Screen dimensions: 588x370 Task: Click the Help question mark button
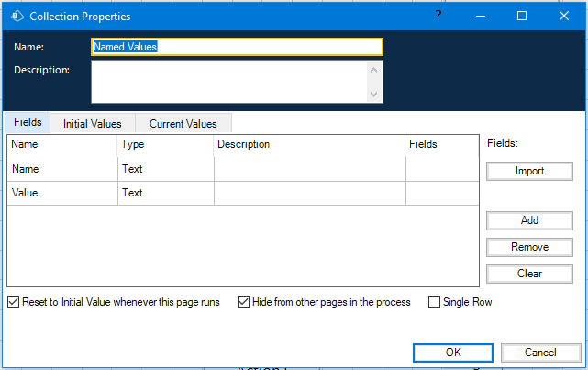tap(438, 16)
